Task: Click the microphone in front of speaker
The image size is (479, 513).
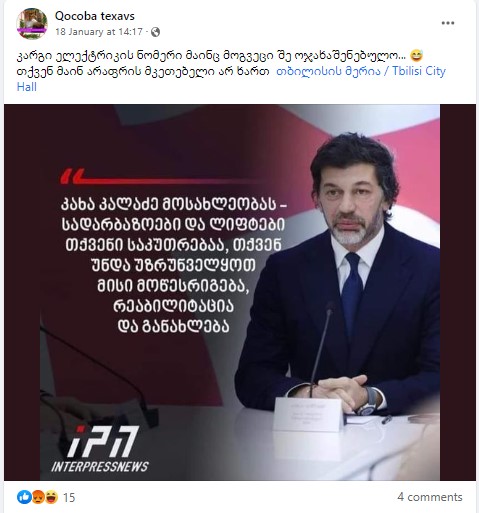Action: coord(321,348)
